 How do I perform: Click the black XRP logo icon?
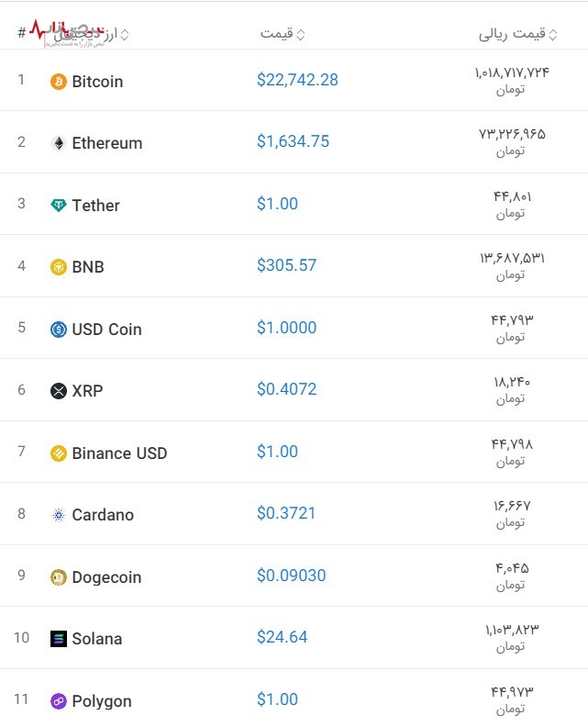59,391
